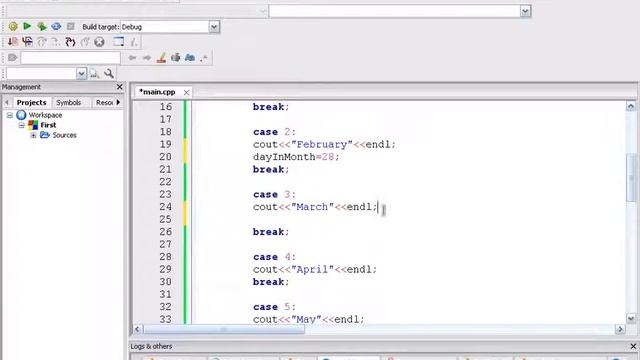The width and height of the screenshot is (640, 360).
Task: Click the Run to cursor icon
Action: pyautogui.click(x=27, y=42)
